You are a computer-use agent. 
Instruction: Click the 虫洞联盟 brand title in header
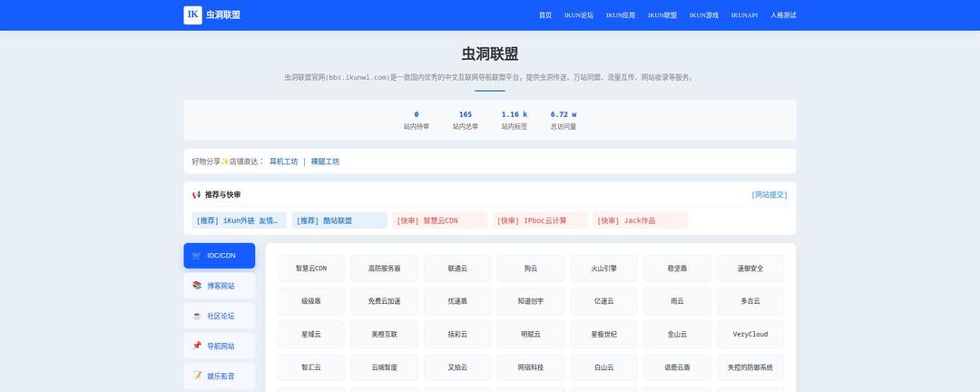coord(223,15)
